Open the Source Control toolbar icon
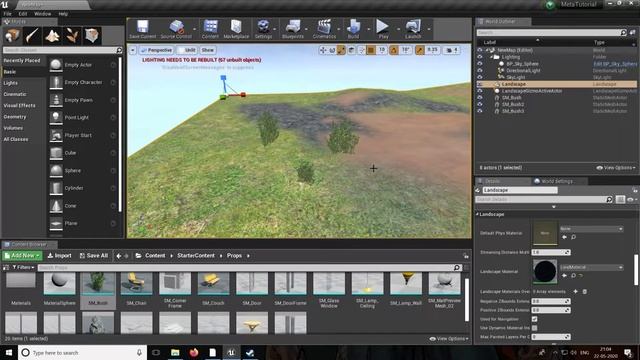The width and height of the screenshot is (640, 360). tap(176, 29)
